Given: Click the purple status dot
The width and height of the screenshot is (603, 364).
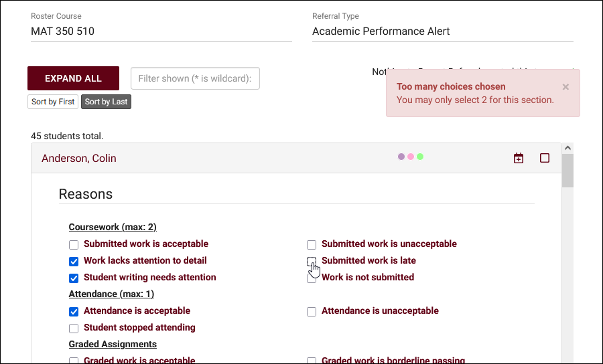Looking at the screenshot, I should click(401, 157).
